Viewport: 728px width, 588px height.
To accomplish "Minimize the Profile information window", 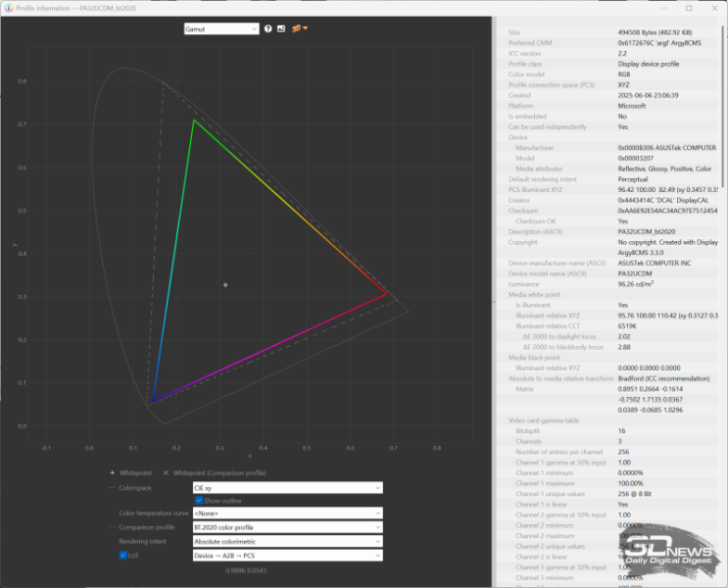I will (x=662, y=7).
